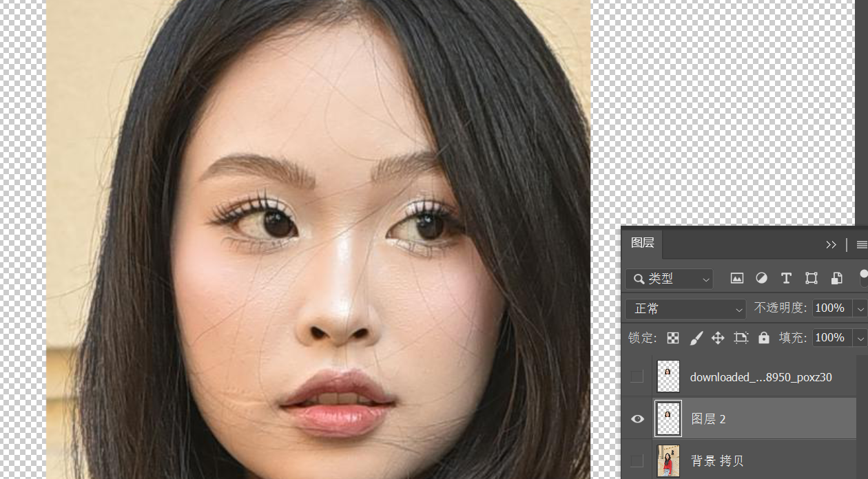The height and width of the screenshot is (479, 868).
Task: Hide 图层 2 with the eye icon
Action: 638,419
